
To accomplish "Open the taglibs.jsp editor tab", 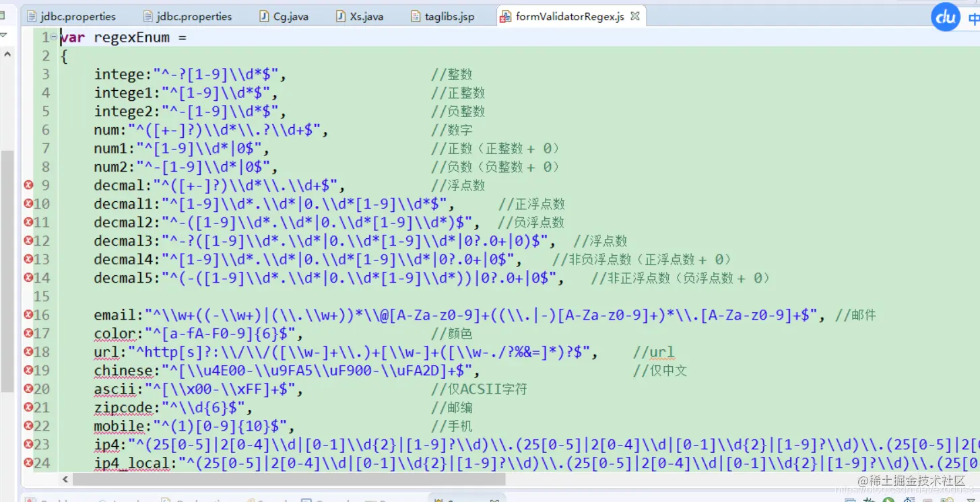I will coord(443,17).
